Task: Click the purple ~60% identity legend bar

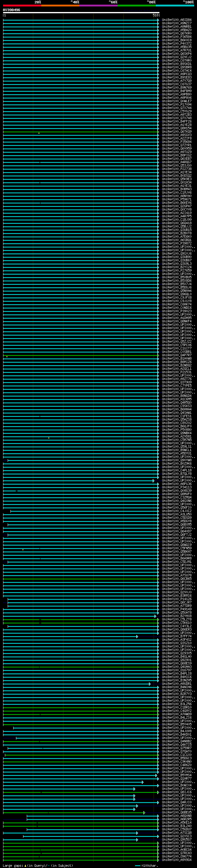Action: pyautogui.click(x=98, y=6)
